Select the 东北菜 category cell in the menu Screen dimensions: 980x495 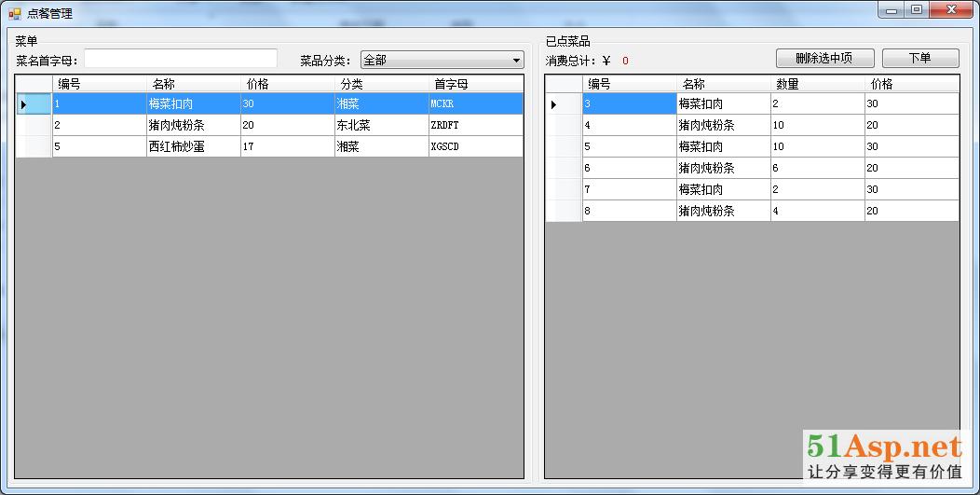tap(381, 125)
